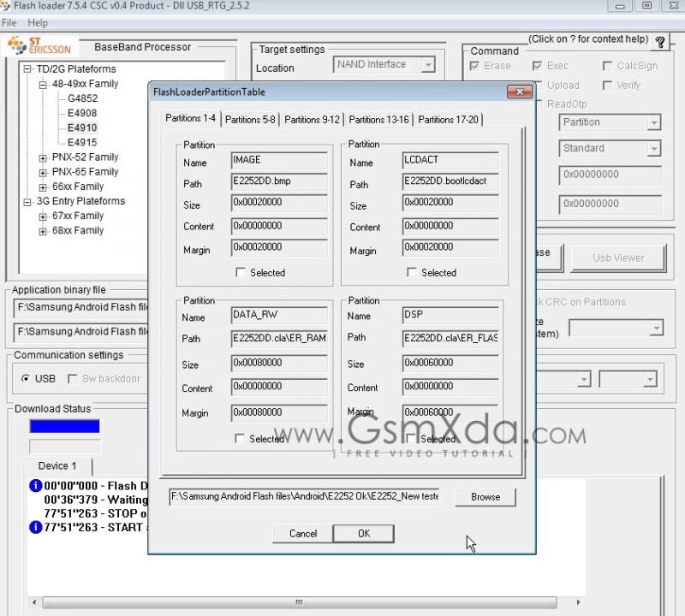
Task: Select E4908 in the processor tree
Action: [x=82, y=113]
